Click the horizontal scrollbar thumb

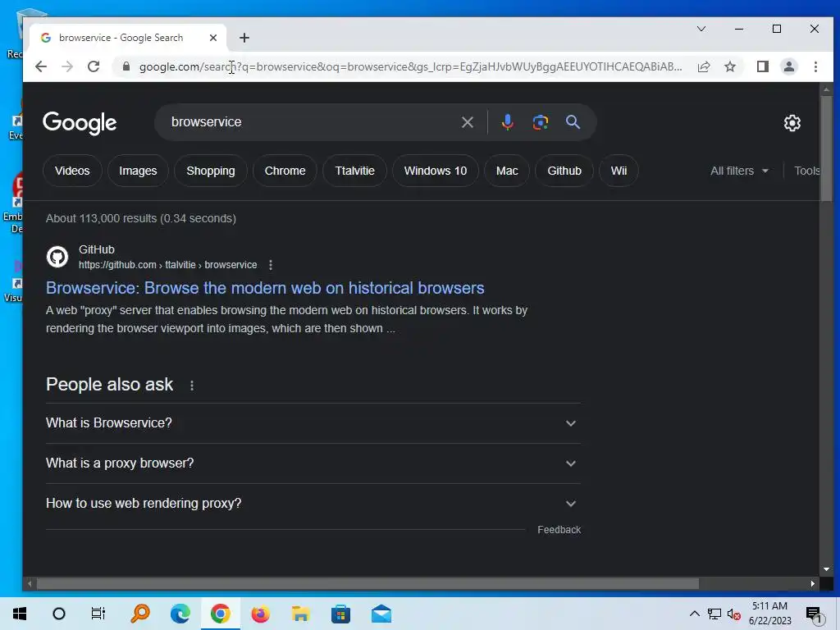(367, 584)
